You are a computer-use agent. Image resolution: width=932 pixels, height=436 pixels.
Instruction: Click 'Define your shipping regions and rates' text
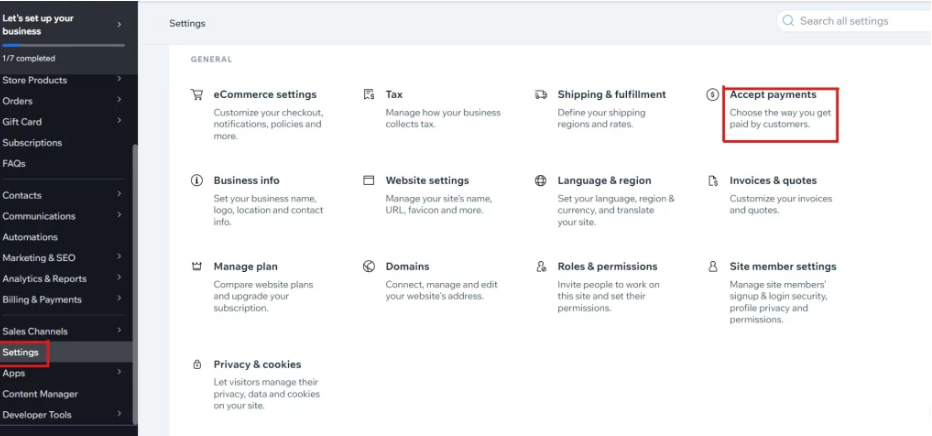coord(601,118)
